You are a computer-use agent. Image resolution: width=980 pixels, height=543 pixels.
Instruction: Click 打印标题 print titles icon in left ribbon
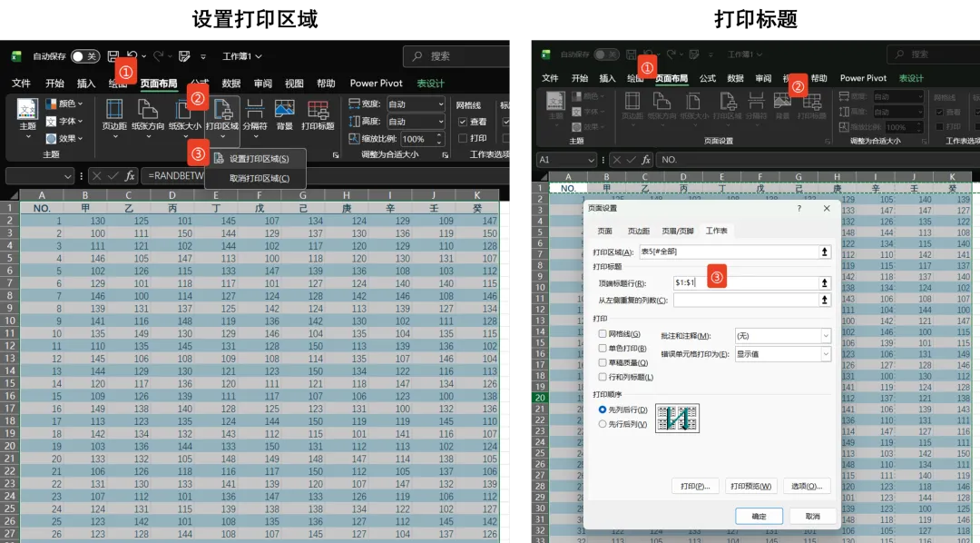(318, 109)
